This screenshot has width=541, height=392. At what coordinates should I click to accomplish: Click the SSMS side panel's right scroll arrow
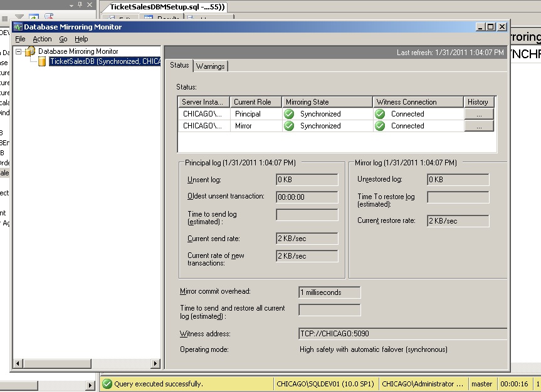pos(91,385)
